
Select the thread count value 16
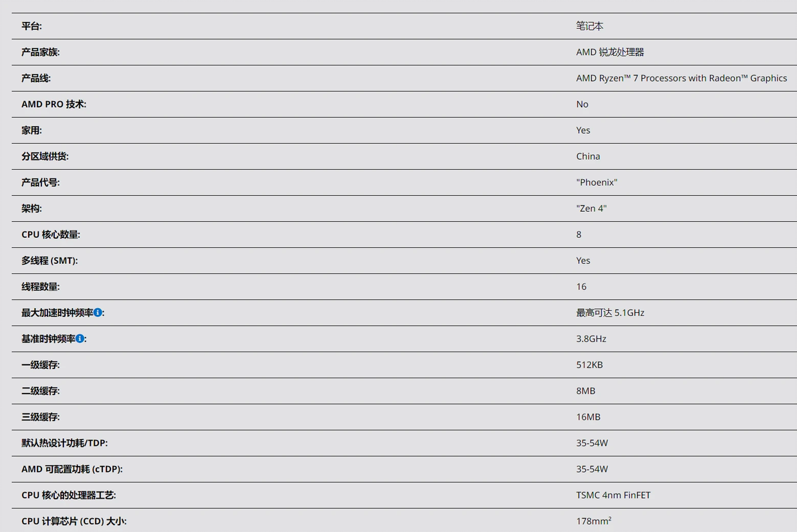tap(581, 287)
